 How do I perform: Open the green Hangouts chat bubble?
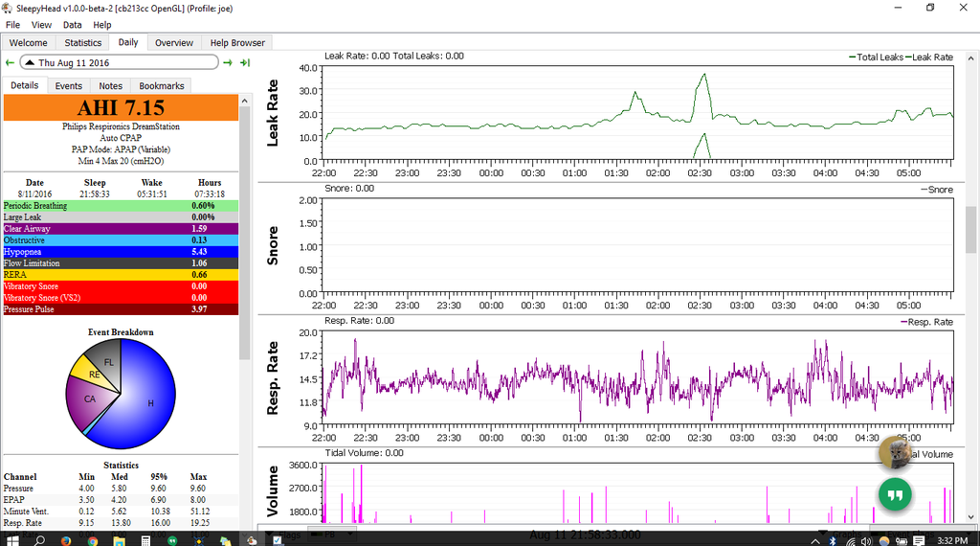895,495
